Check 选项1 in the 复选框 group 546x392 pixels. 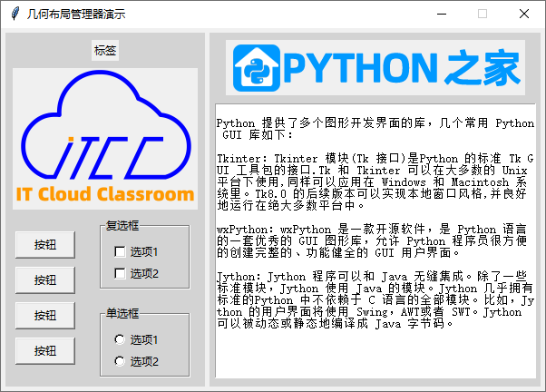click(120, 251)
